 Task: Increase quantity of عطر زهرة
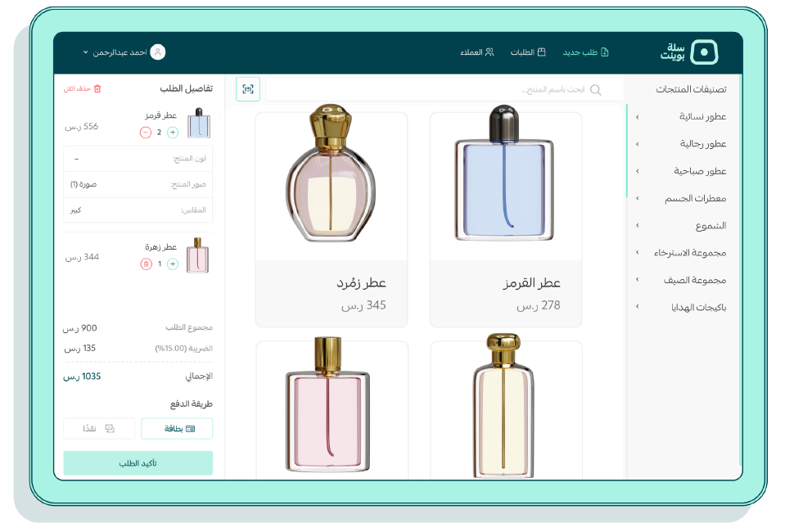pos(173,264)
